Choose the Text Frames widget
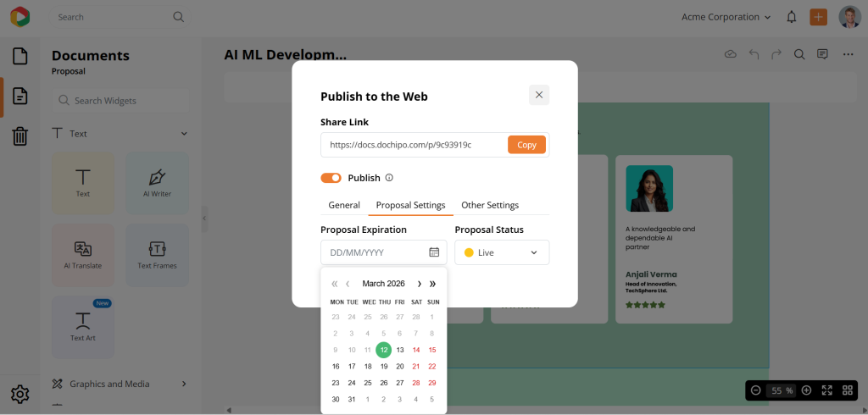Viewport: 868px width, 415px height. 158,254
